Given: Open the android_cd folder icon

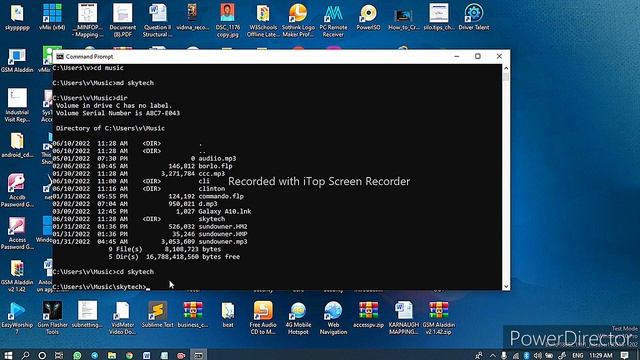Looking at the screenshot, I should [17, 145].
